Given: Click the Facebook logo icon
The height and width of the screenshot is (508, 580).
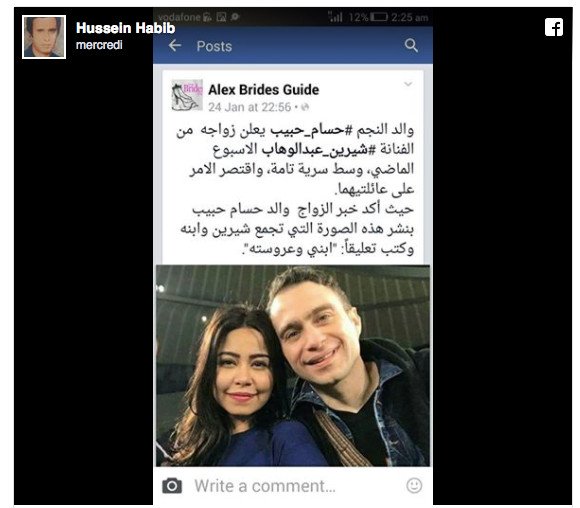Looking at the screenshot, I should (x=554, y=27).
